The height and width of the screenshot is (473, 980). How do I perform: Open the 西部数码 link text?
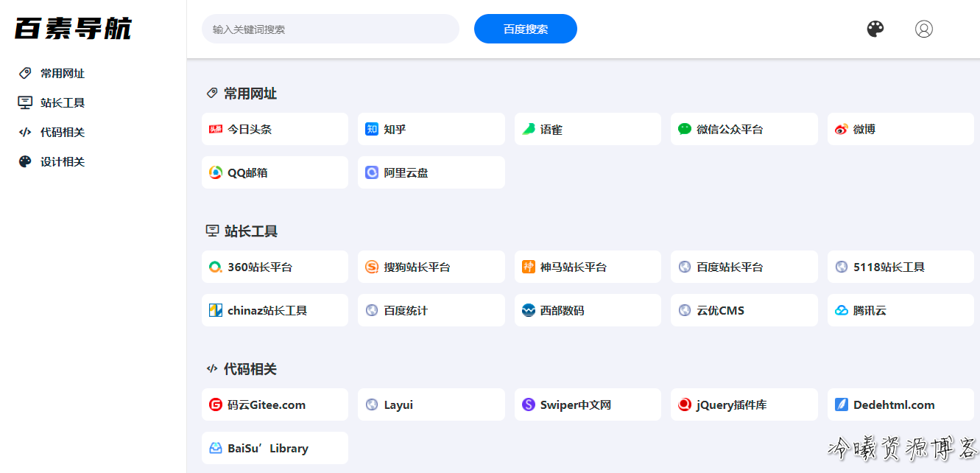[x=563, y=310]
